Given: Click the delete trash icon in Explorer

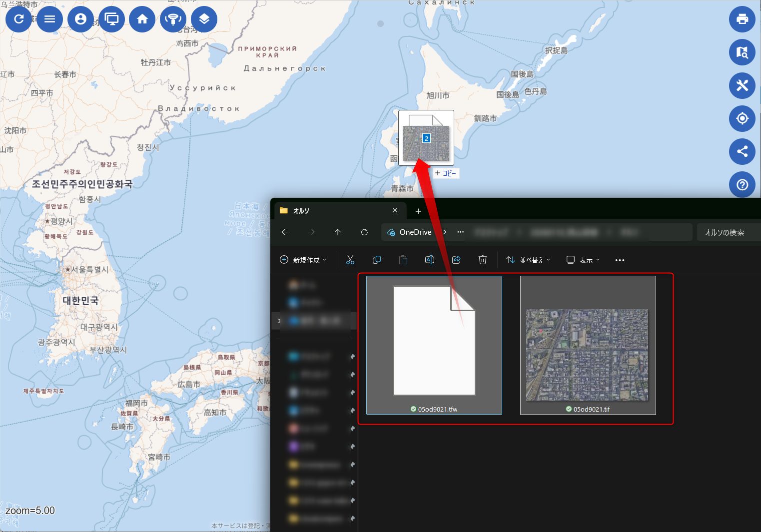Looking at the screenshot, I should pos(482,260).
